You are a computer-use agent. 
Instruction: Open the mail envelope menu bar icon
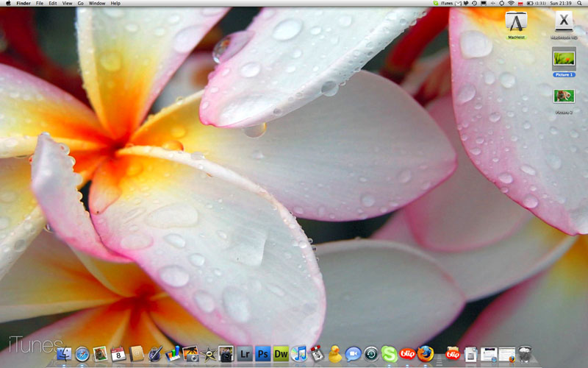pyautogui.click(x=458, y=4)
